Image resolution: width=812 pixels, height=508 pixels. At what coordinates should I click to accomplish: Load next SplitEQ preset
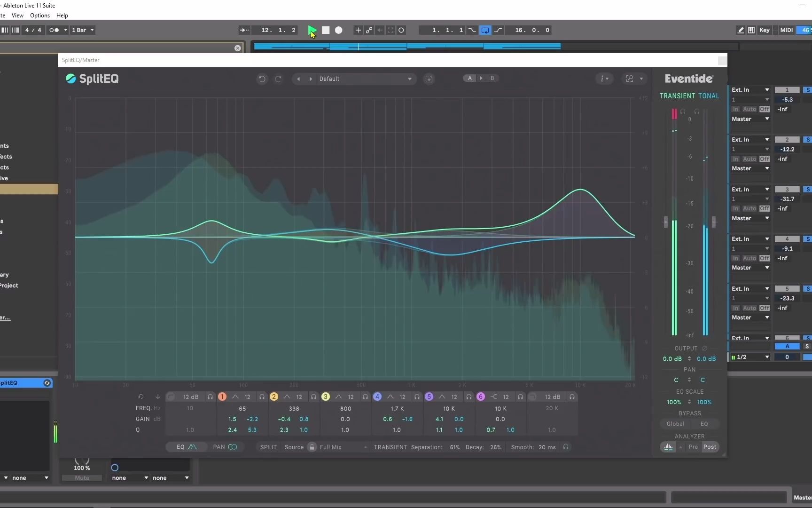click(311, 79)
